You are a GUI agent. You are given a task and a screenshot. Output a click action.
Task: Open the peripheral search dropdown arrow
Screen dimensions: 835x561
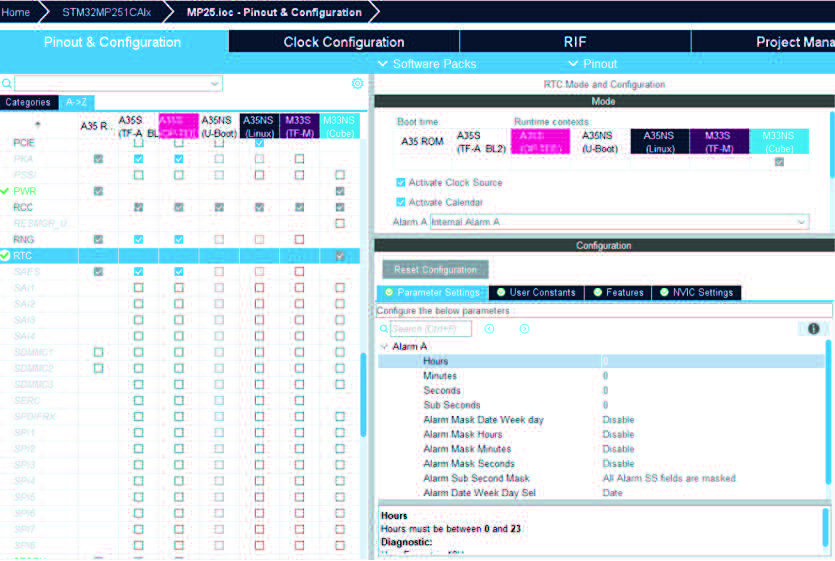coord(214,84)
